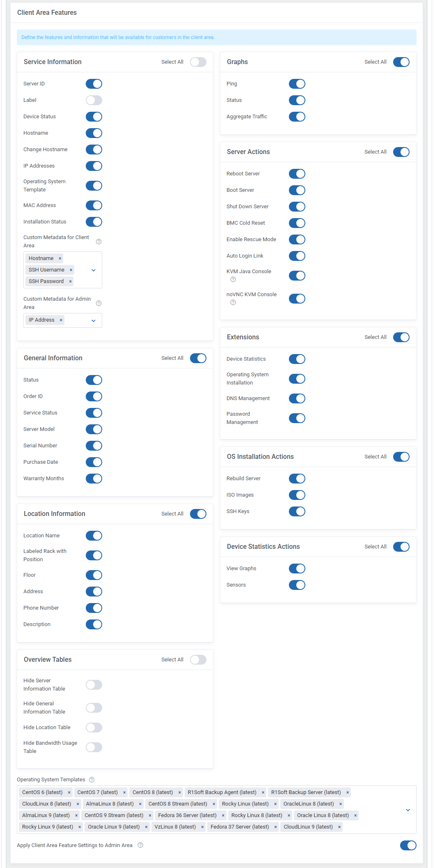The height and width of the screenshot is (868, 435).
Task: Toggle Select All for Service Information
Action: point(198,62)
